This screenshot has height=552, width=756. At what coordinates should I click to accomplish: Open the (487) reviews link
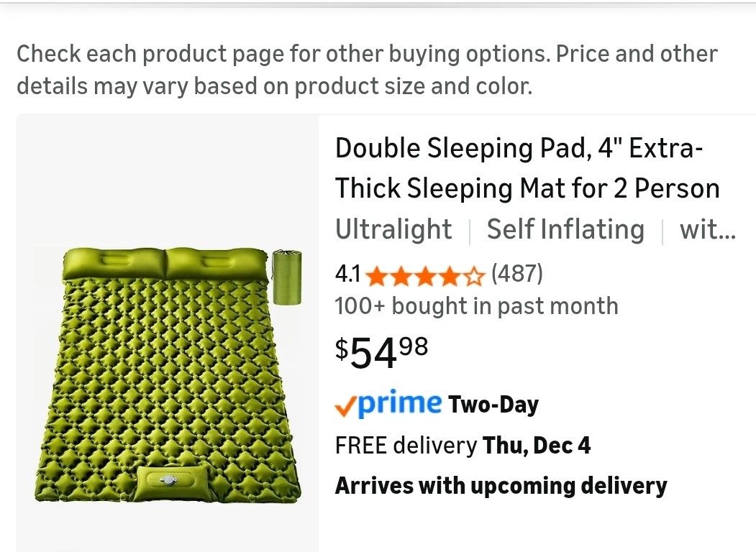[517, 274]
